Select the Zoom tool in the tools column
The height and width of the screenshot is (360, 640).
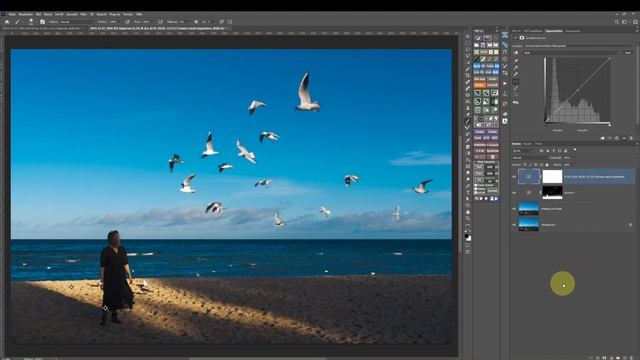pos(468,218)
